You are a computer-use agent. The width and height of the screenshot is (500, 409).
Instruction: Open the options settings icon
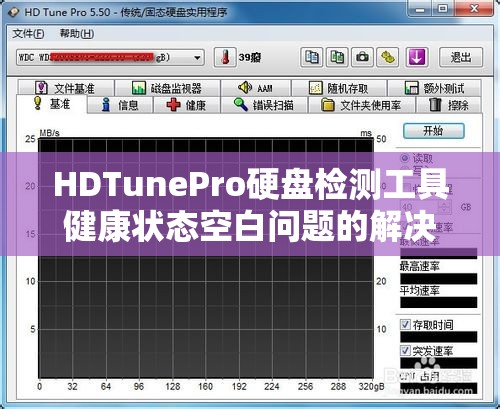388,57
